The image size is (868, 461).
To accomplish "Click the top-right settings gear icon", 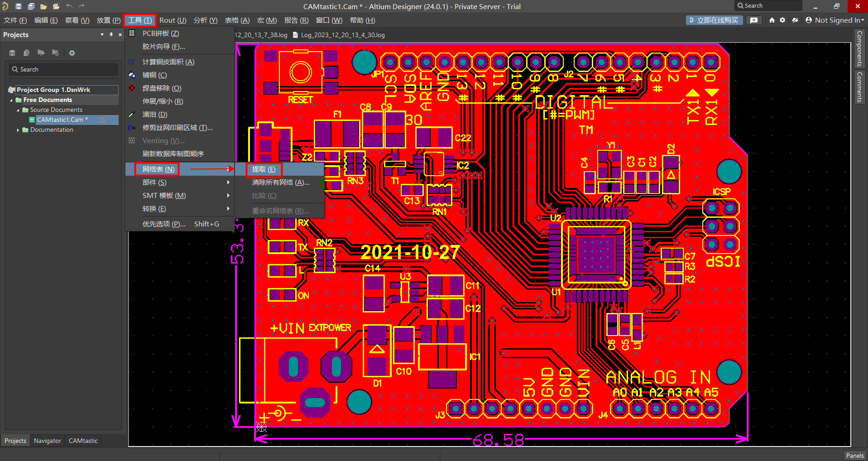I will 782,20.
